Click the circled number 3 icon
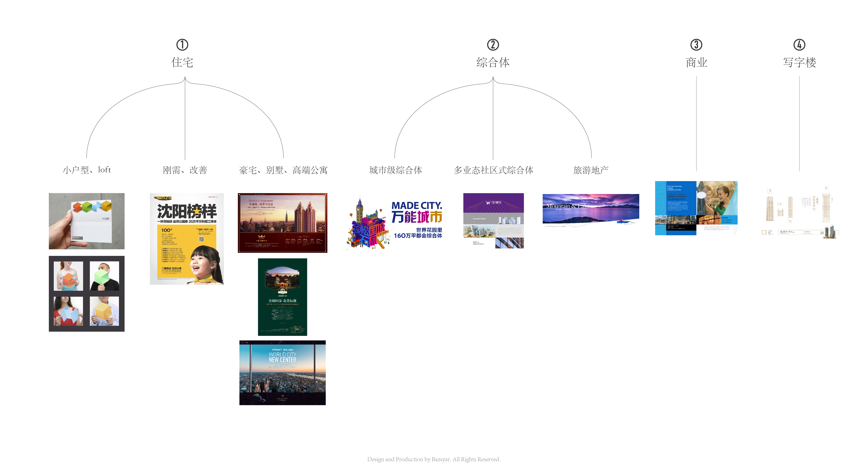 pyautogui.click(x=696, y=45)
